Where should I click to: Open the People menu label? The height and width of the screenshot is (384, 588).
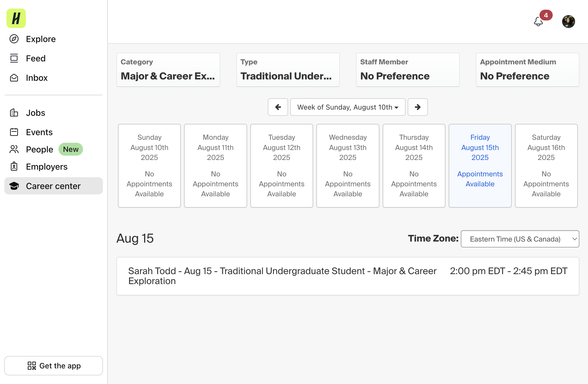pyautogui.click(x=40, y=149)
